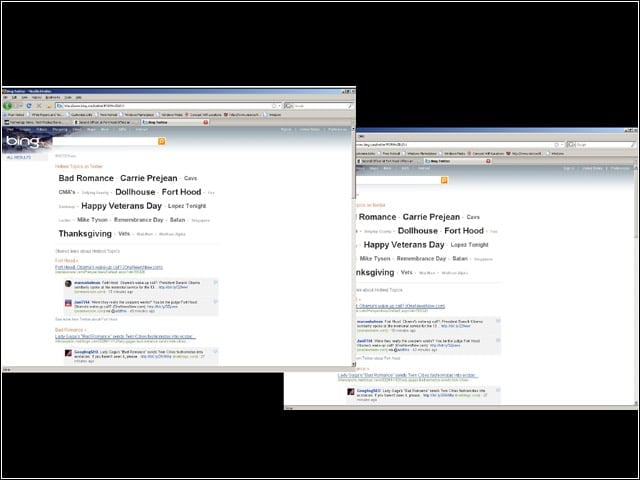Open History menu in left window
640x480 pixels.
36,98
